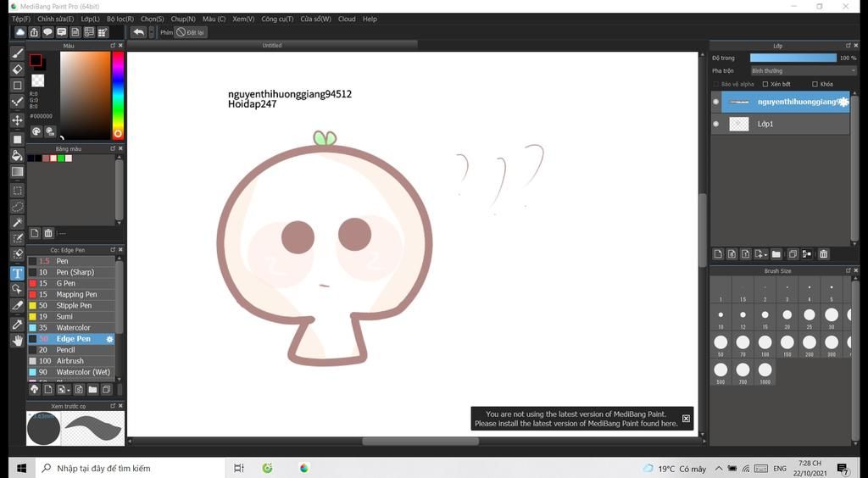Select the Text tool
Screen dimensions: 868x478
17,273
